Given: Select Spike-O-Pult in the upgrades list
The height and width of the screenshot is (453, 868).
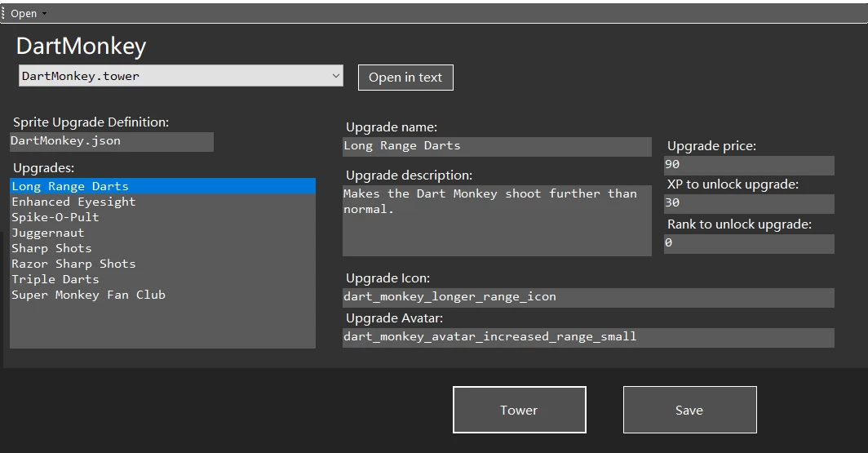Looking at the screenshot, I should (163, 217).
